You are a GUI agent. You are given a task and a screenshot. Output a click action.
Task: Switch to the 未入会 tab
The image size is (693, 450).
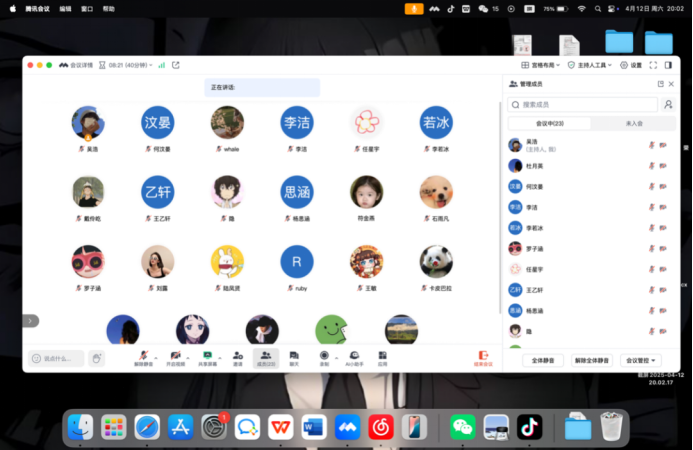pyautogui.click(x=633, y=123)
